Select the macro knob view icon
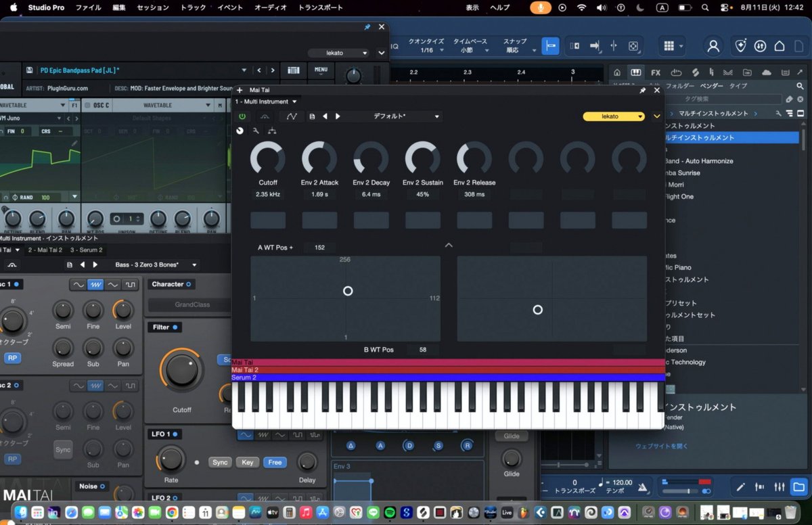The height and width of the screenshot is (525, 812). 240,131
